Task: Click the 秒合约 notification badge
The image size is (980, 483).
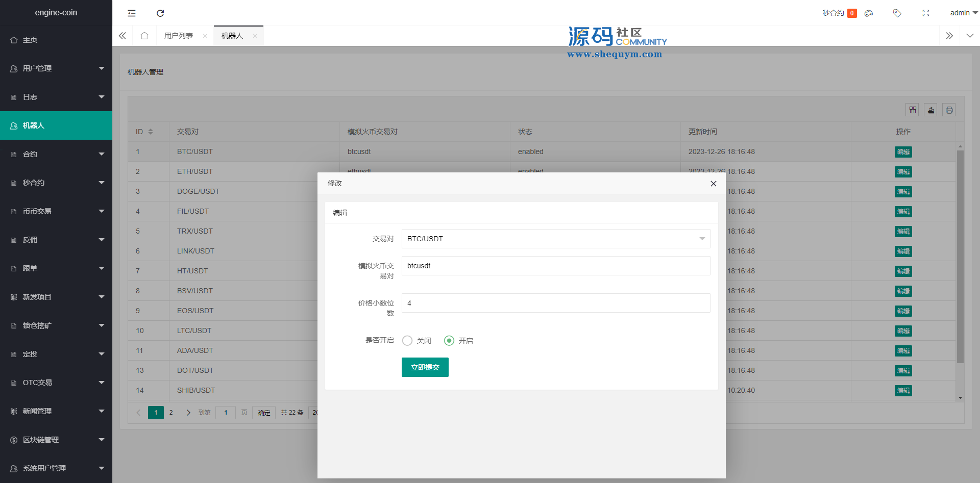Action: (852, 13)
